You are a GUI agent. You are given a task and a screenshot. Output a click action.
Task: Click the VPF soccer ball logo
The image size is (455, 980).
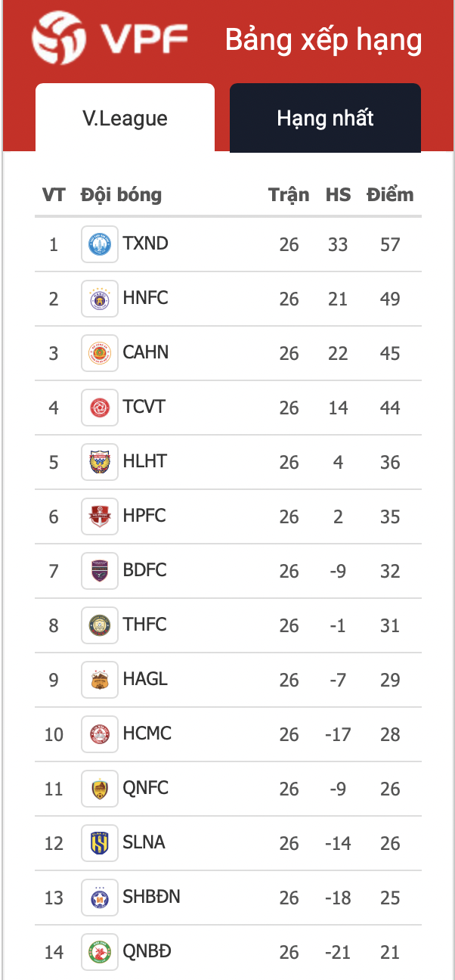tap(57, 38)
